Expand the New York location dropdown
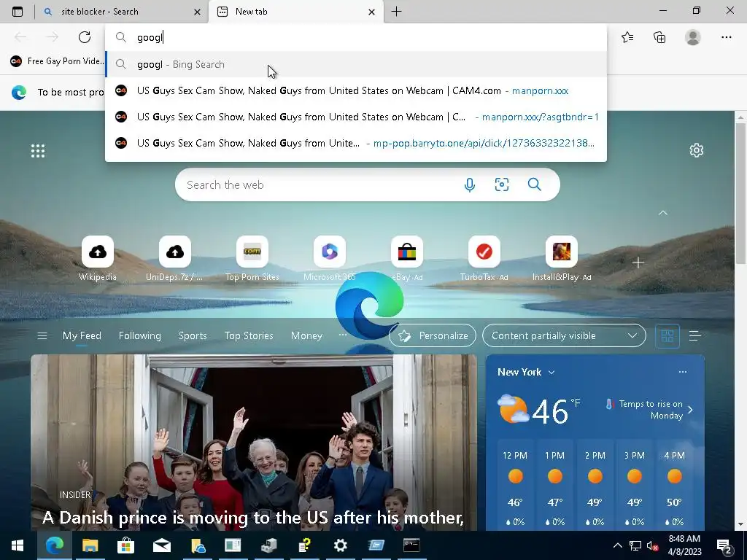Viewport: 747px width, 560px height. tap(526, 373)
